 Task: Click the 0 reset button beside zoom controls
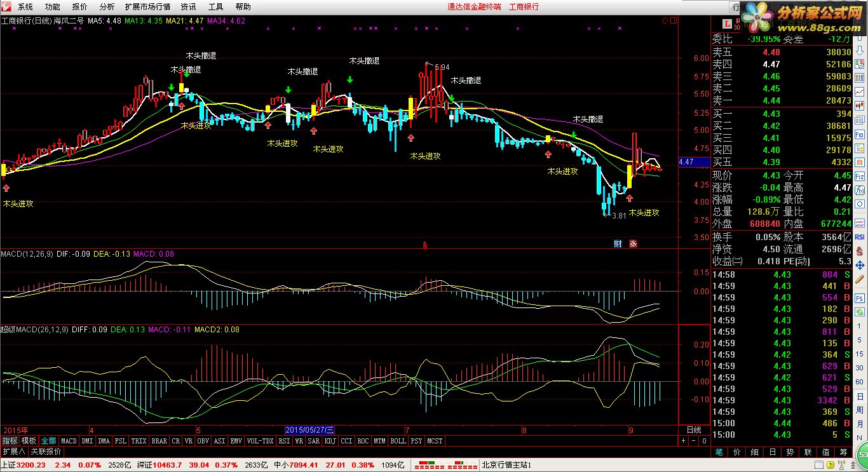tap(704, 440)
